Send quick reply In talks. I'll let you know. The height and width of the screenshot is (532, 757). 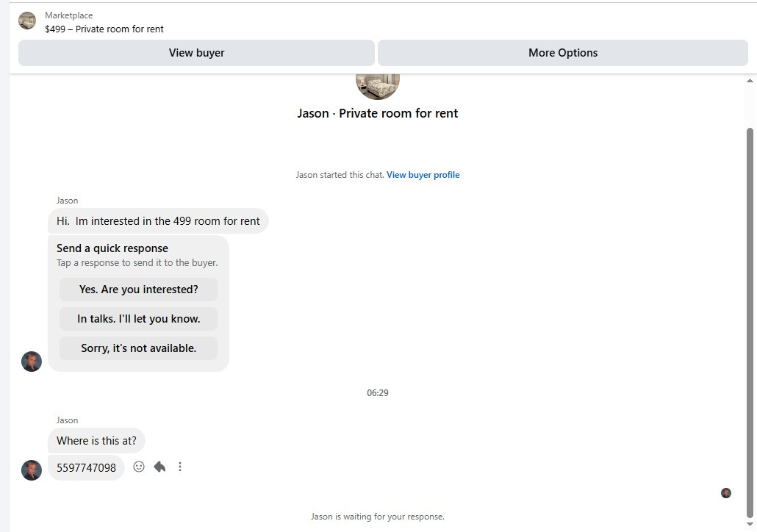(x=139, y=319)
